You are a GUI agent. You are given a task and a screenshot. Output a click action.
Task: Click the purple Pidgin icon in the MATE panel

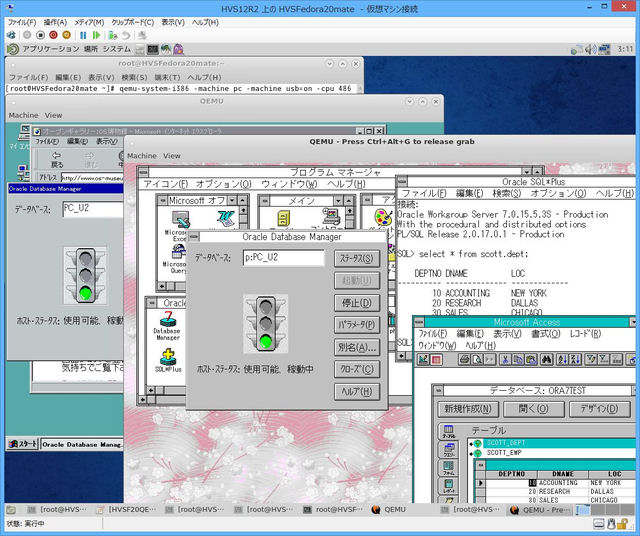point(178,49)
